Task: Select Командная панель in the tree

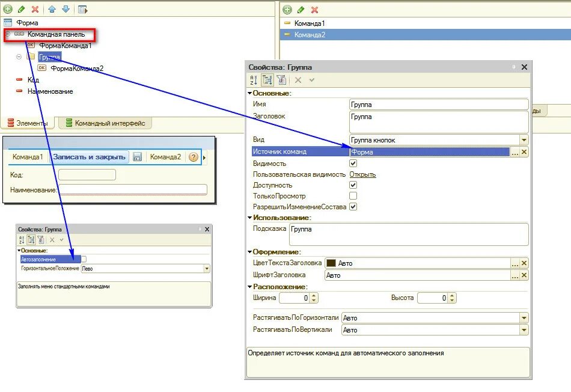Action: pyautogui.click(x=56, y=34)
